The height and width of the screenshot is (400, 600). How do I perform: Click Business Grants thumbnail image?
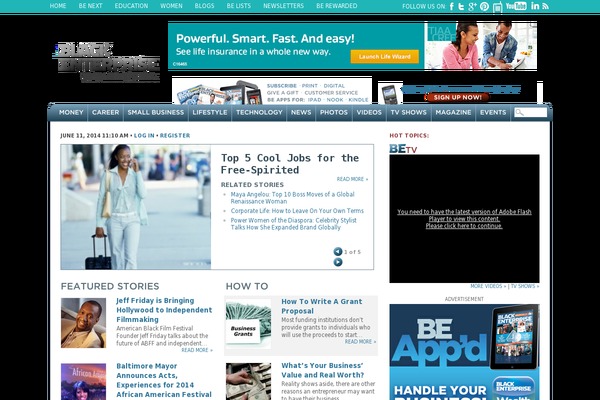pyautogui.click(x=248, y=324)
